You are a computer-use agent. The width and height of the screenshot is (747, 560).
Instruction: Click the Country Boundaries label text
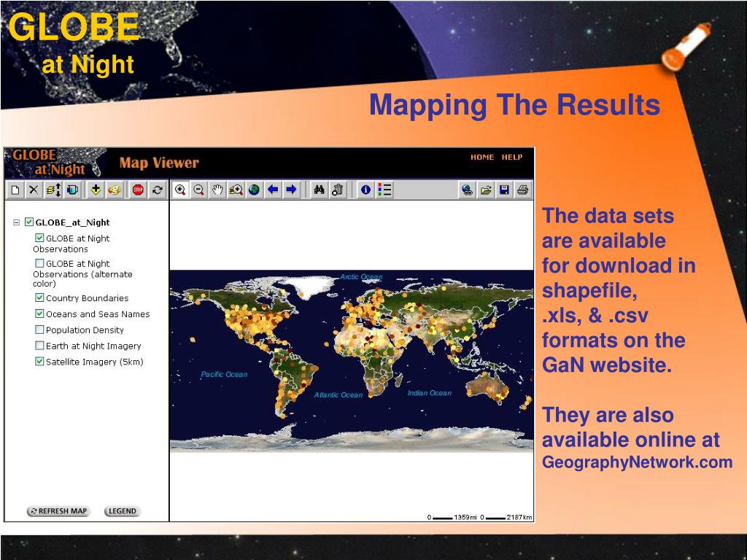coord(88,298)
